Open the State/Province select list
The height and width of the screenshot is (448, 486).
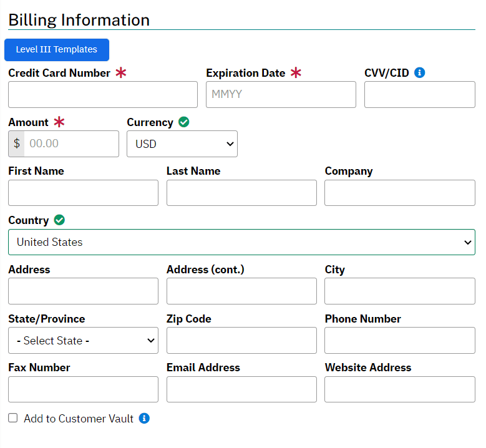[x=83, y=341]
